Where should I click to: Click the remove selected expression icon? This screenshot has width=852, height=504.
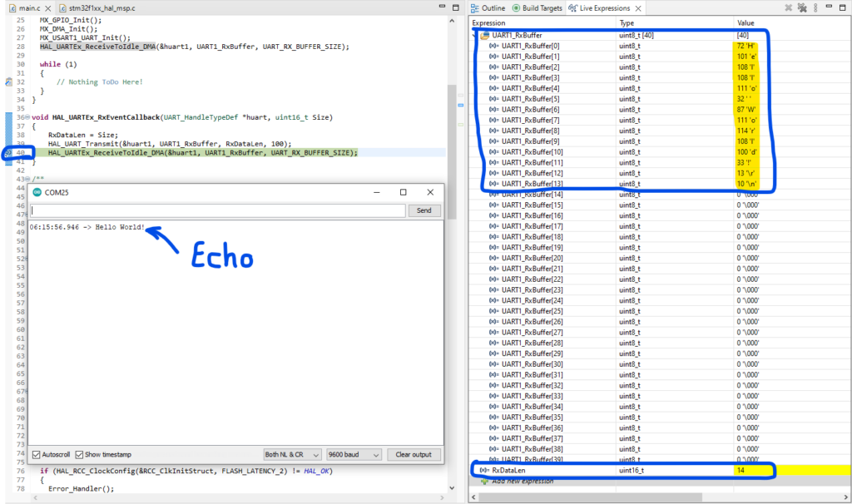[x=789, y=7]
